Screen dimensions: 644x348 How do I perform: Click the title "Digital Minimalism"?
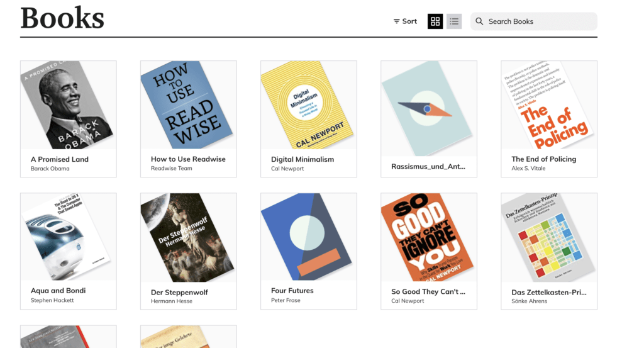(303, 159)
